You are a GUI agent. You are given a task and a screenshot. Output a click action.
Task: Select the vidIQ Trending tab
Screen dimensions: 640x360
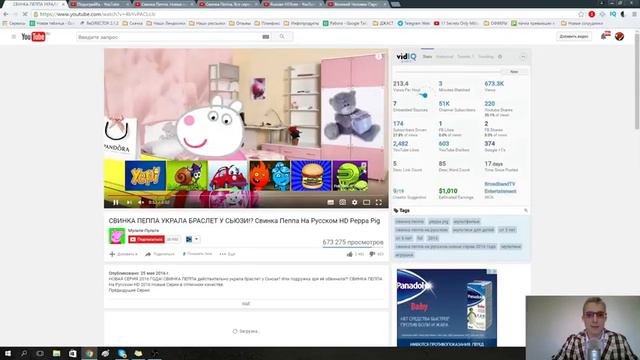[486, 57]
